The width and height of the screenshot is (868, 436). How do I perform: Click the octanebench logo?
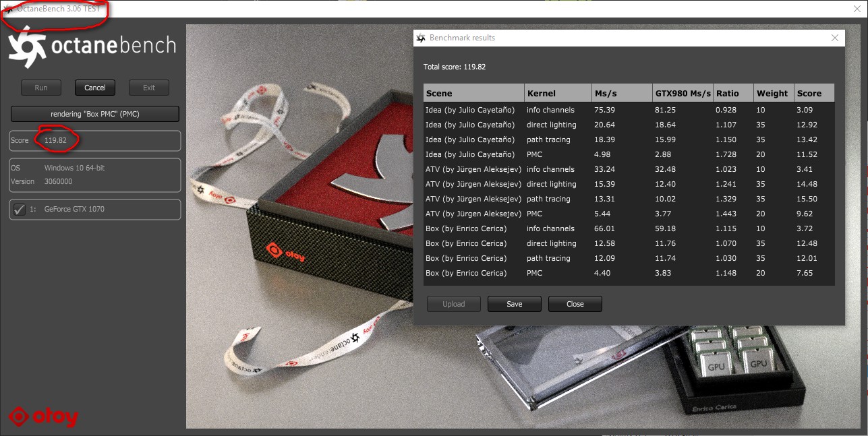[x=92, y=47]
